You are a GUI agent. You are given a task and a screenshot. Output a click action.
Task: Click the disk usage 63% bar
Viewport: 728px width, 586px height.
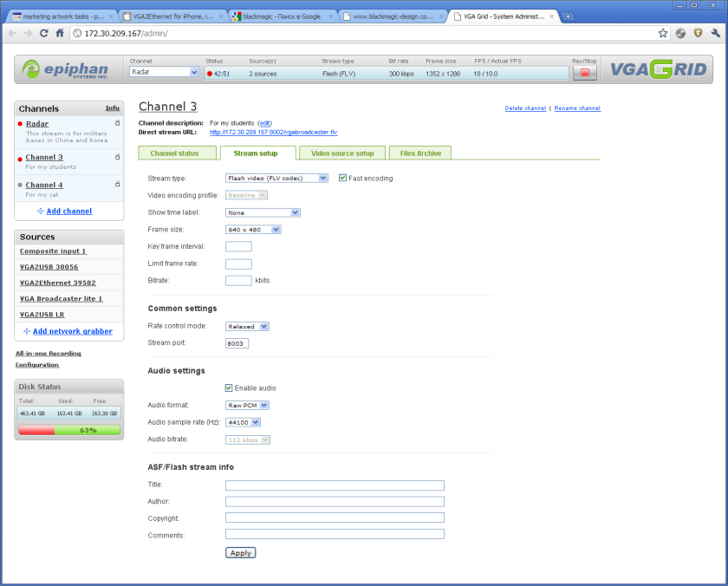pyautogui.click(x=69, y=430)
